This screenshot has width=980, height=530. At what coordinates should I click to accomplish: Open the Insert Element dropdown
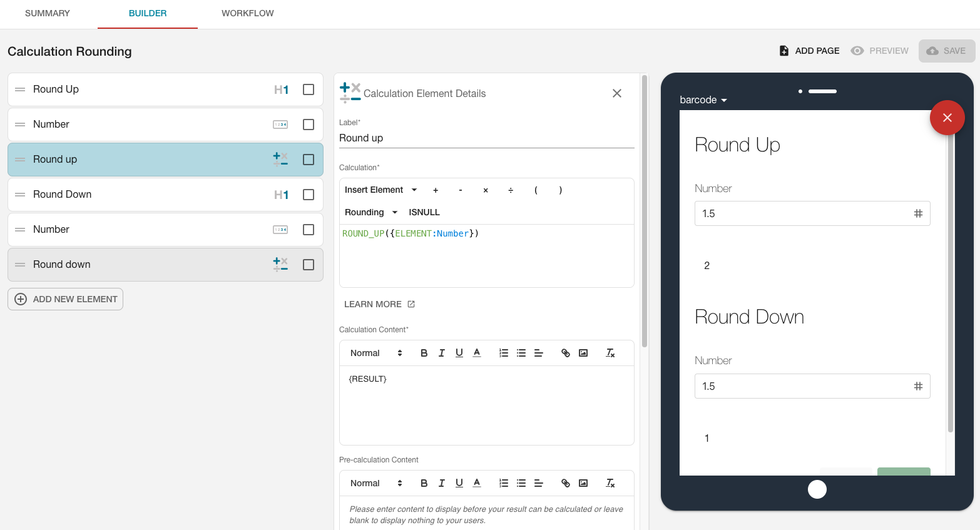coord(381,190)
